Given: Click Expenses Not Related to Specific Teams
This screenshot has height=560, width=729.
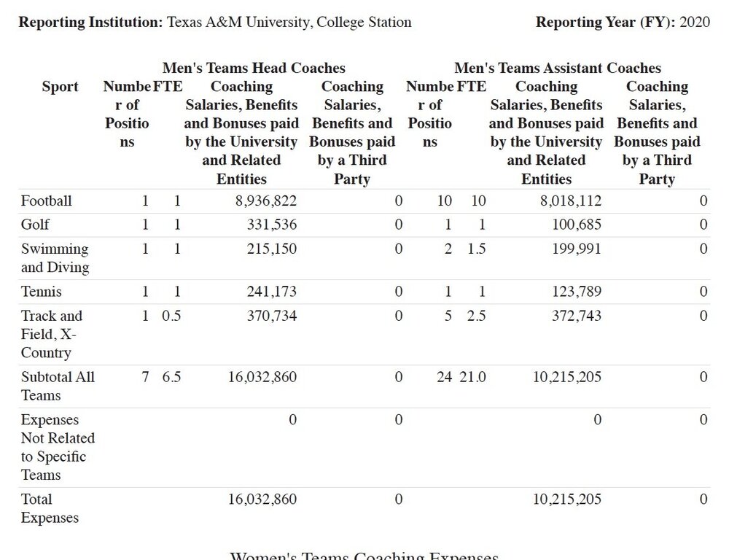Looking at the screenshot, I should coord(58,447).
